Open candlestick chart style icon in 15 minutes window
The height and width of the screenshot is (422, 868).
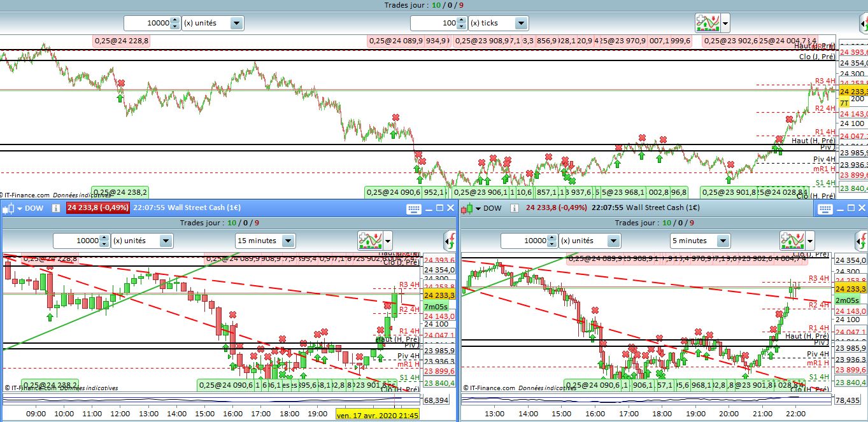click(8, 207)
